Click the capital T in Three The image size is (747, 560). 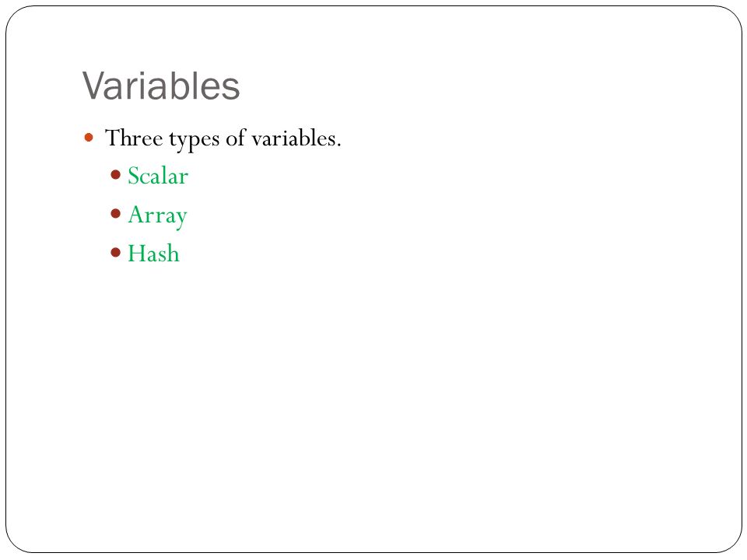coord(112,138)
